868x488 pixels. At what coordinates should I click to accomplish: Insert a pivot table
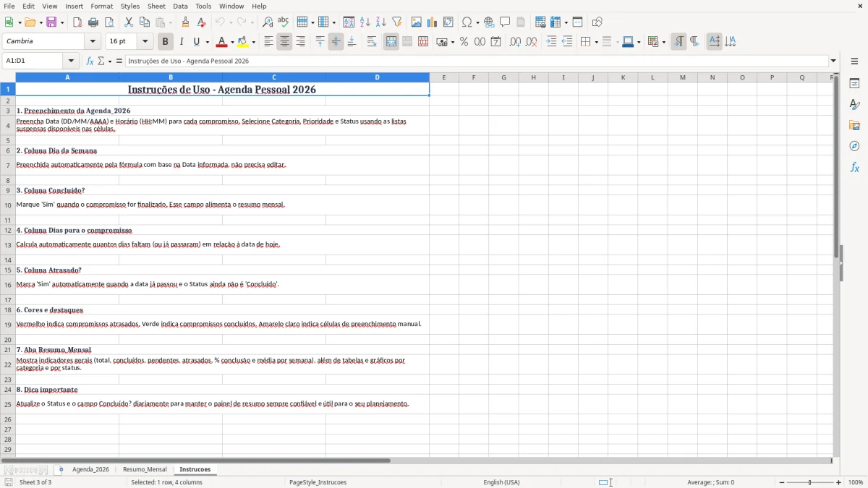click(448, 22)
